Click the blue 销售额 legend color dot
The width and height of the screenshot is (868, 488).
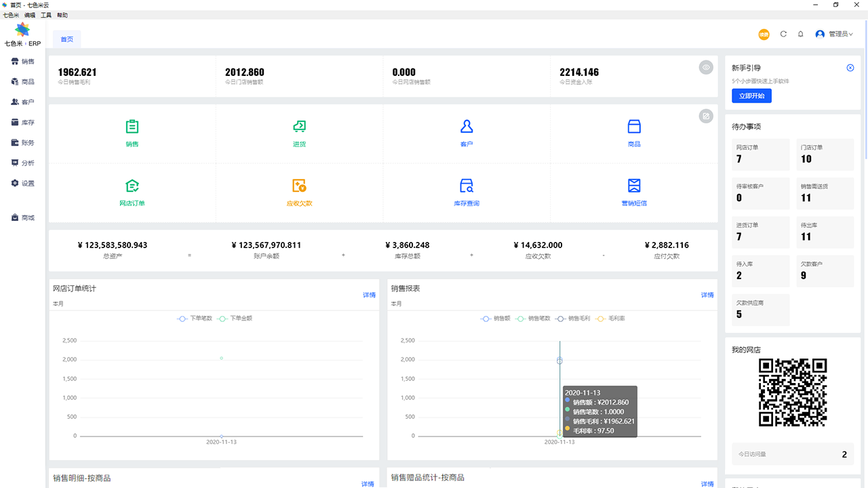tap(486, 318)
